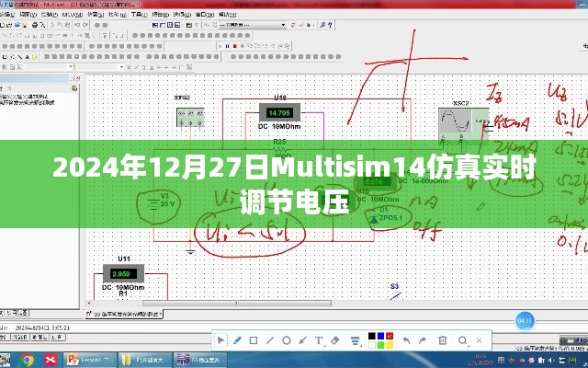Pick the yellow annotation color
The width and height of the screenshot is (588, 368).
(x=390, y=345)
